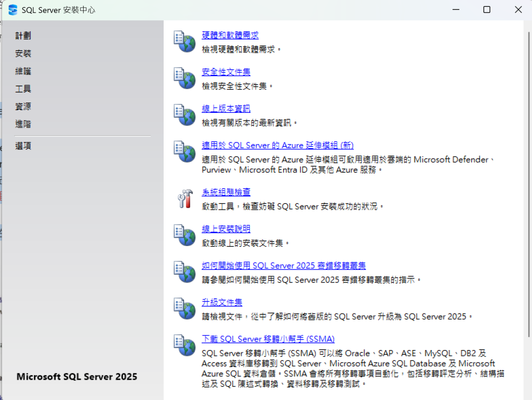Open 下載 SQL Server 移轉小幫手 (SSMA) link
This screenshot has width=532, height=400.
coord(268,339)
